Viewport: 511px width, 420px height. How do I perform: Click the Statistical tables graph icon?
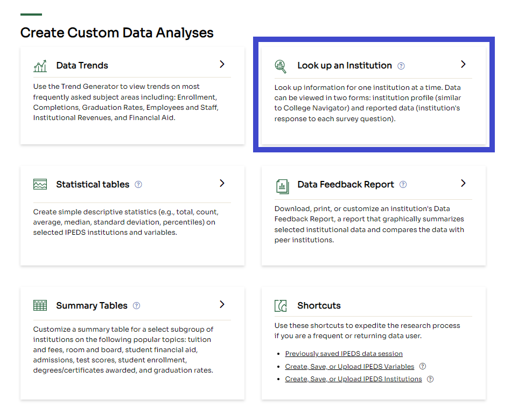tap(40, 184)
